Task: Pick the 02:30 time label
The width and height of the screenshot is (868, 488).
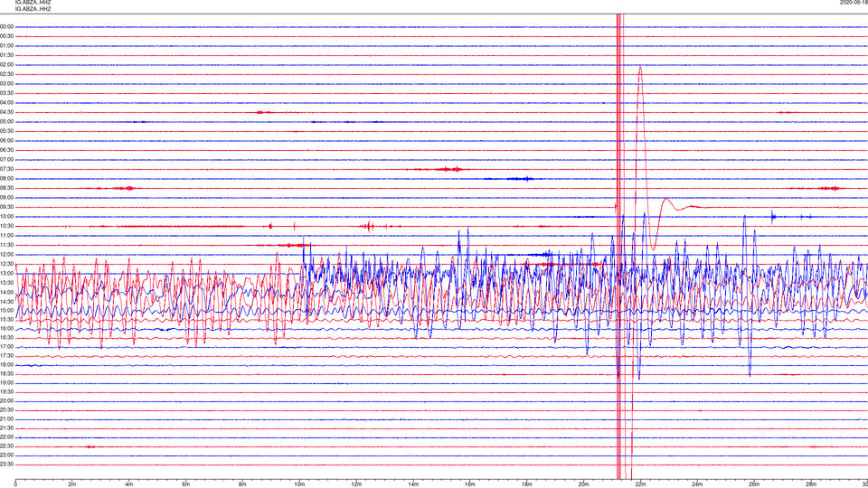Action: [x=6, y=74]
